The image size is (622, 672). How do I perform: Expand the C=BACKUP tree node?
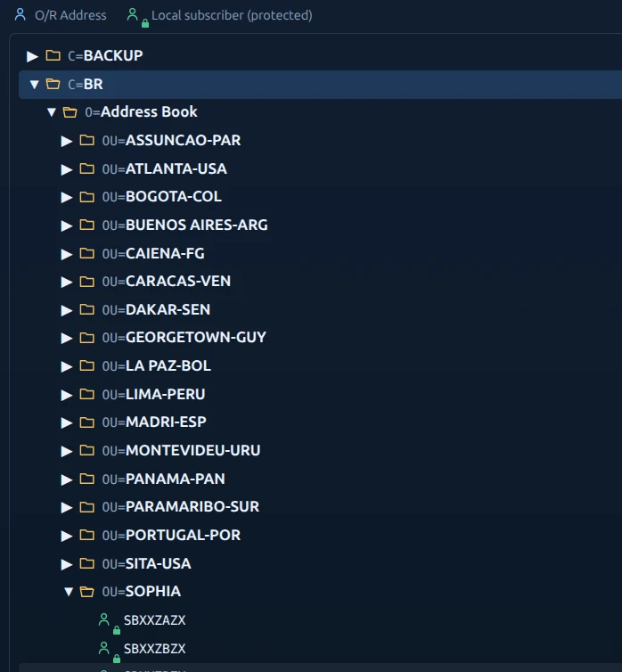[x=32, y=56]
